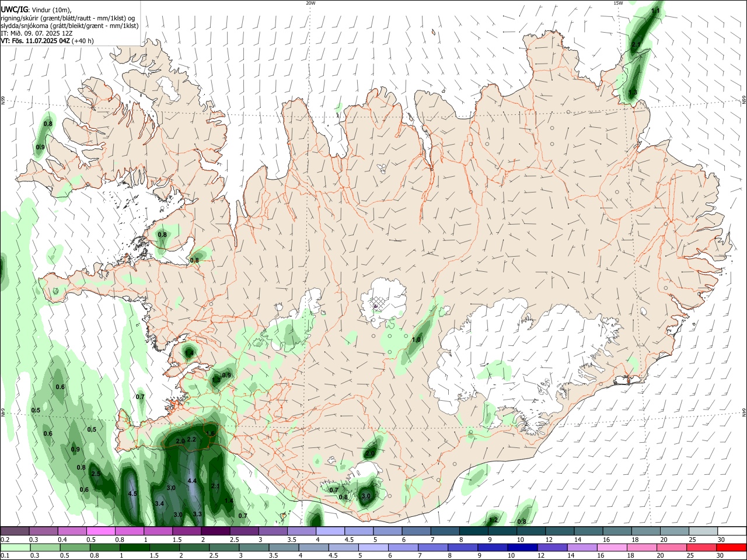The width and height of the screenshot is (747, 560).
Task: Click the '(+40 h)' forecast offset text
Action: pyautogui.click(x=83, y=41)
